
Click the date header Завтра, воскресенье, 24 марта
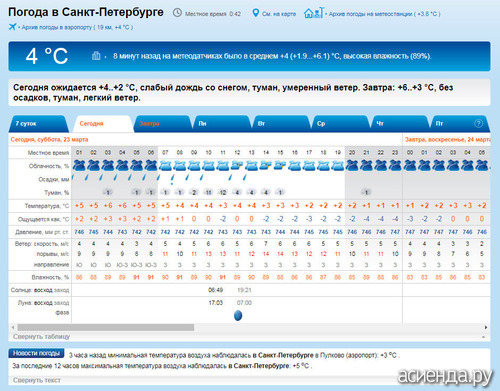tap(447, 139)
